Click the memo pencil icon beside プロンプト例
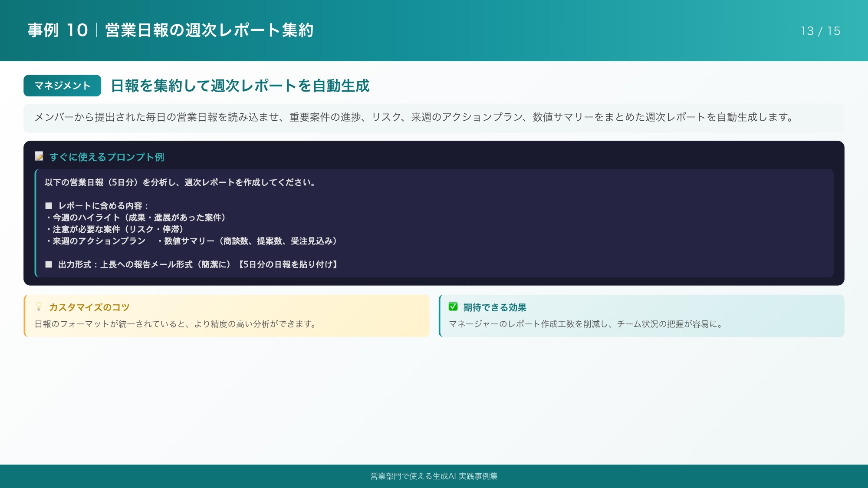 tap(39, 156)
